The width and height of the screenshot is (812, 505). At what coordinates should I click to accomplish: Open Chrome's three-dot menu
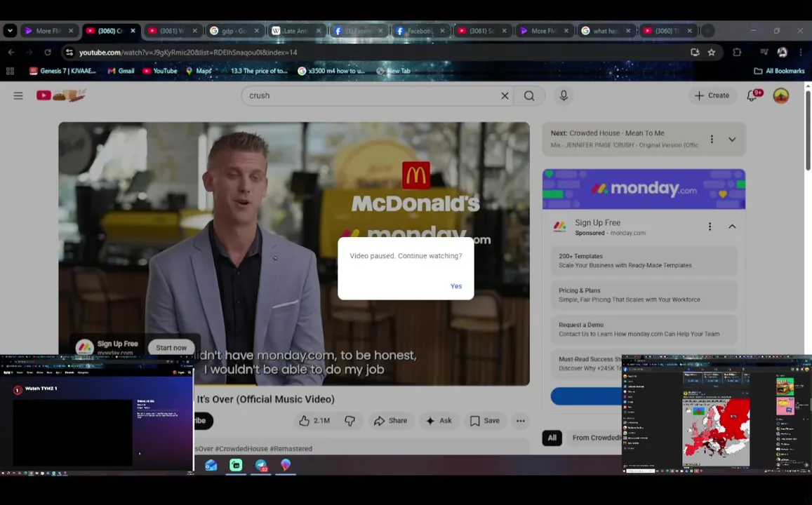801,53
